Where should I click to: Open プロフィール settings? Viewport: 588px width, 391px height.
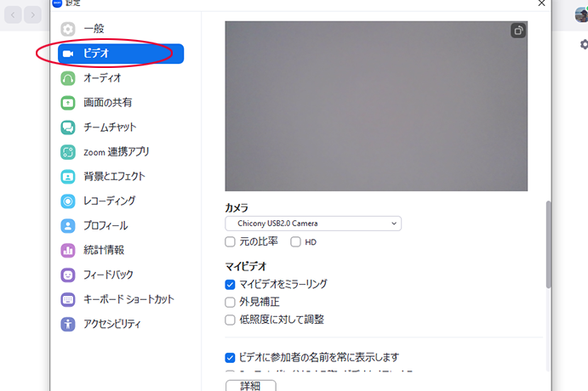(121, 226)
